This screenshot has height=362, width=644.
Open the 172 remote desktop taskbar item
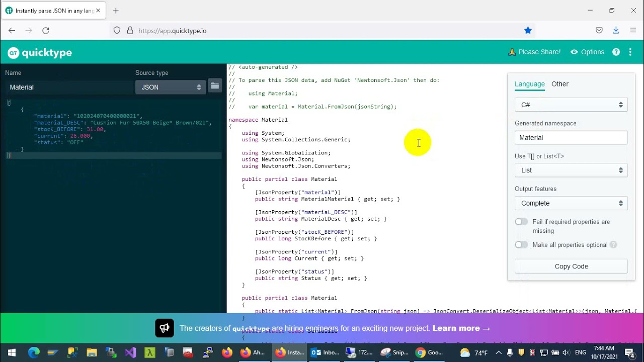[x=360, y=352]
